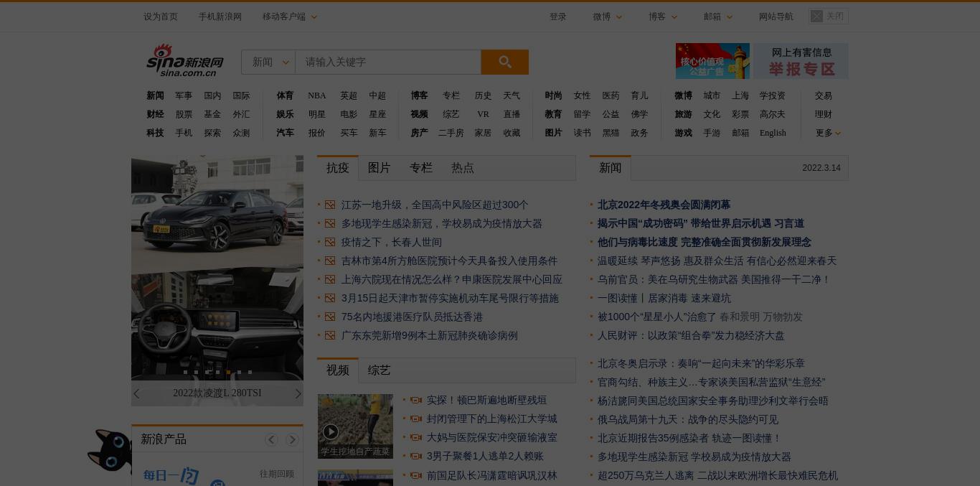Click 往期回顾 in 新浪产品 panel
This screenshot has height=486, width=980.
(x=277, y=474)
